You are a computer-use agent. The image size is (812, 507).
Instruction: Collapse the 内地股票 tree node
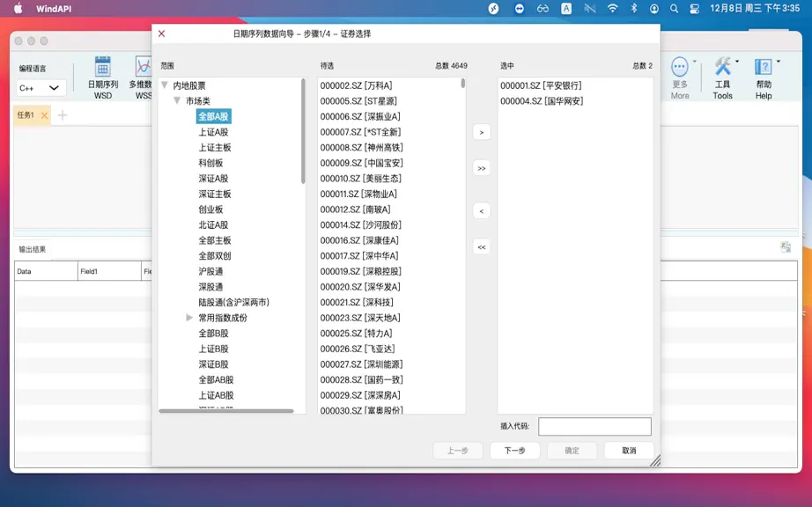click(165, 84)
